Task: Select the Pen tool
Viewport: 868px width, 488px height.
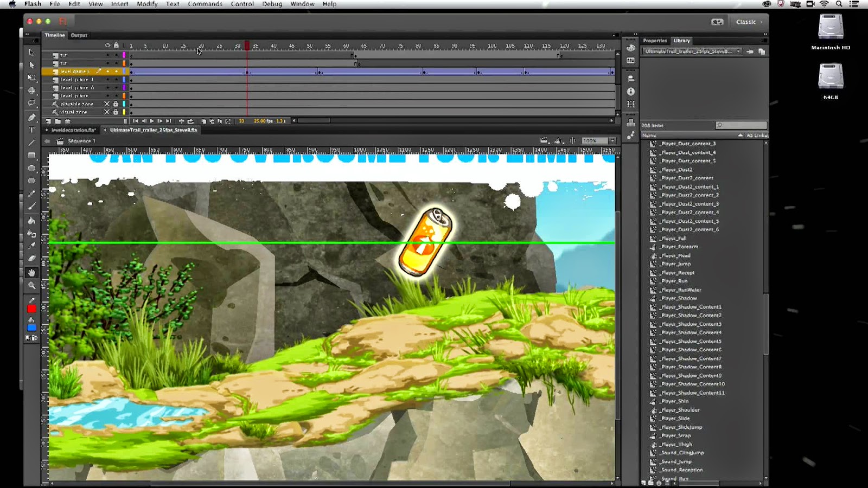Action: click(x=31, y=117)
